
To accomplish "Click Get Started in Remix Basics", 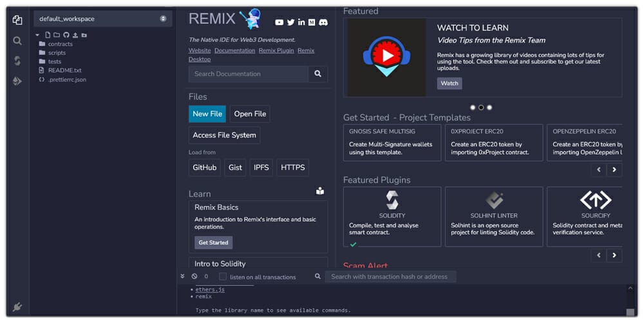I will point(214,243).
